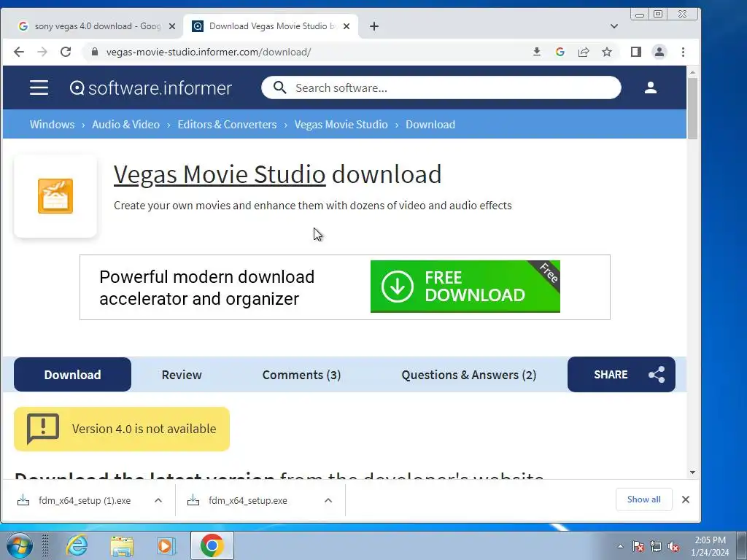Click the Version 4.0 not available notice icon
Screen dimensions: 747x560
pos(43,428)
